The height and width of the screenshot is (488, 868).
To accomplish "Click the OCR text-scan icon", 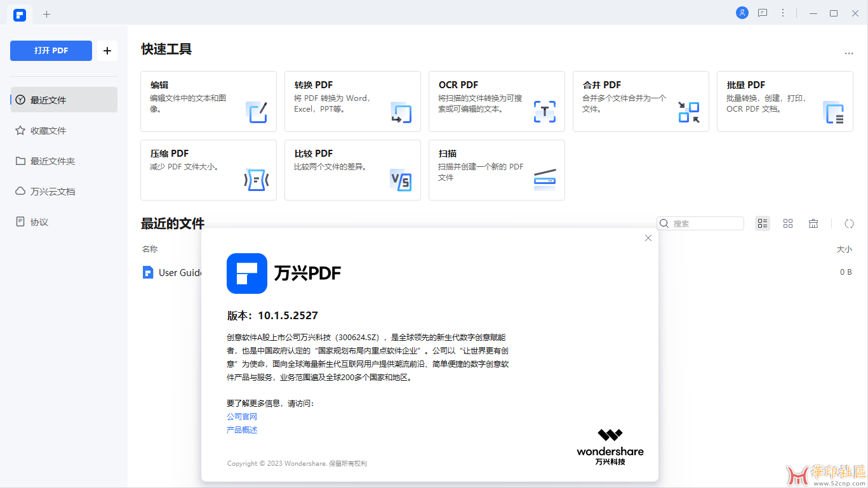I will pos(545,112).
